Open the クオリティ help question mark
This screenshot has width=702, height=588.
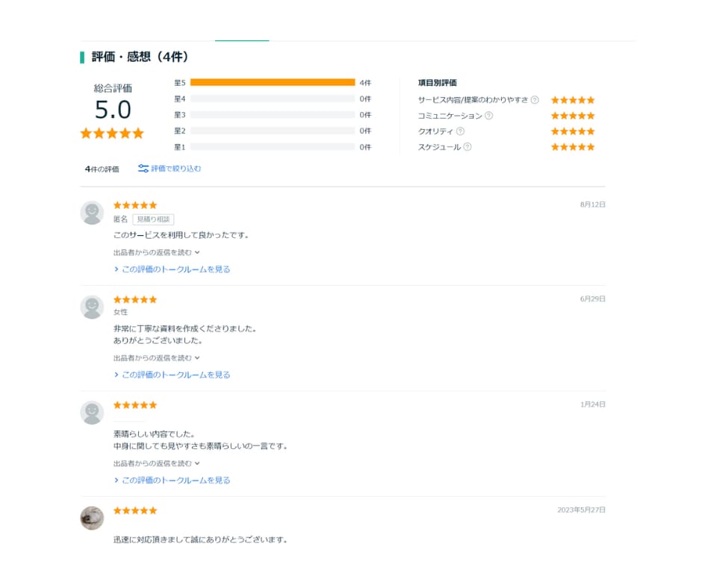click(x=460, y=131)
